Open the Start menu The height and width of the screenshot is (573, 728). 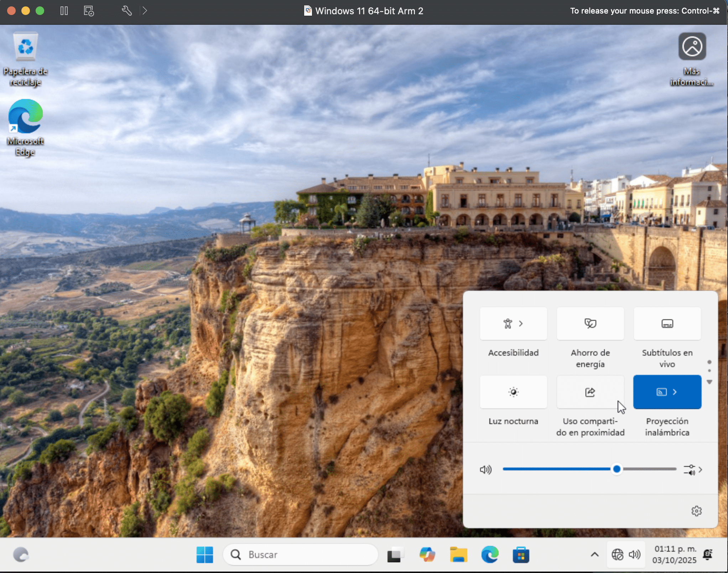204,554
